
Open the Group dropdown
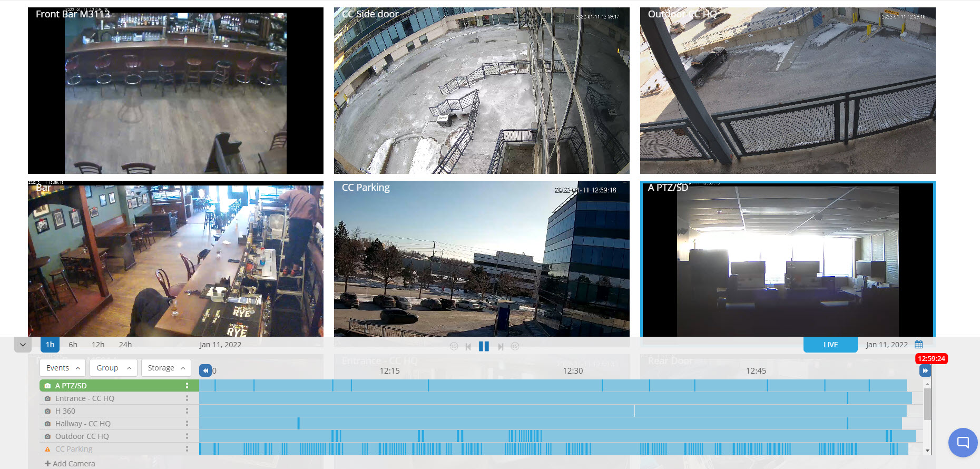click(x=113, y=368)
